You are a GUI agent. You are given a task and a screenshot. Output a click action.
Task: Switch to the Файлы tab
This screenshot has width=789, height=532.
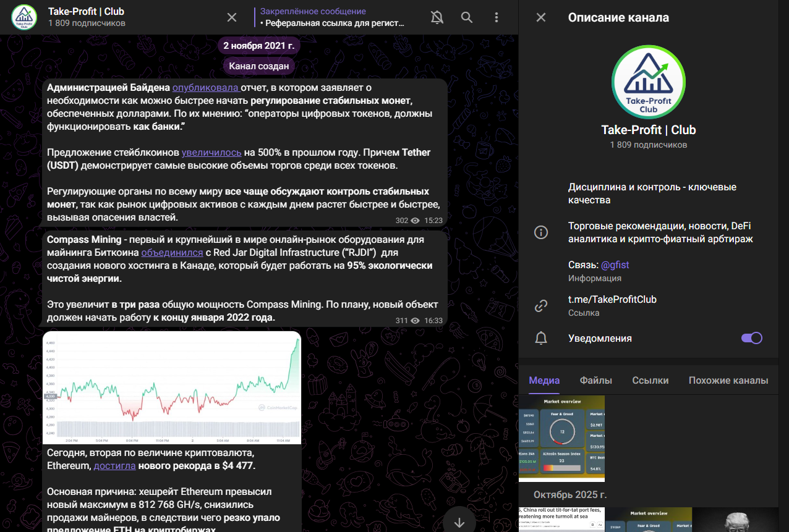(595, 380)
